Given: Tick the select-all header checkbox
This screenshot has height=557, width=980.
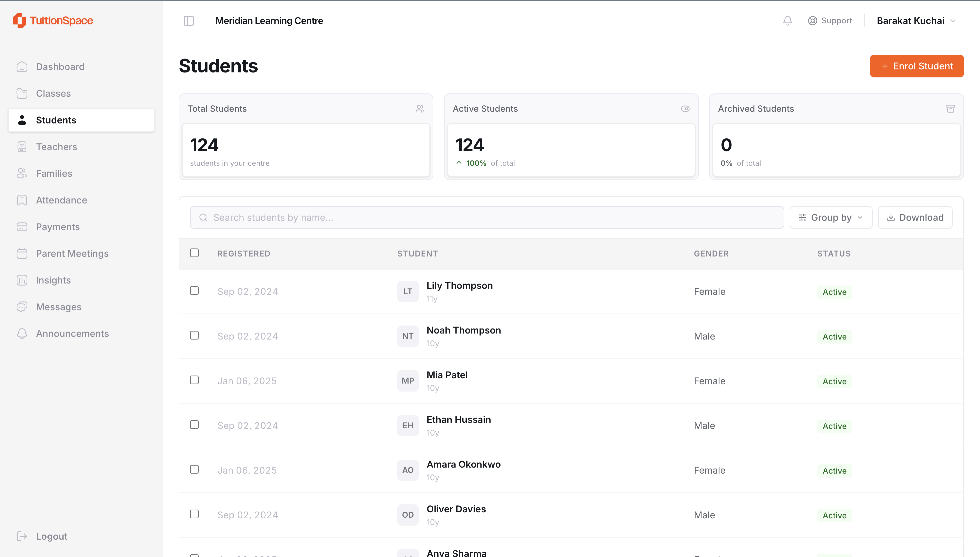Looking at the screenshot, I should pos(195,253).
